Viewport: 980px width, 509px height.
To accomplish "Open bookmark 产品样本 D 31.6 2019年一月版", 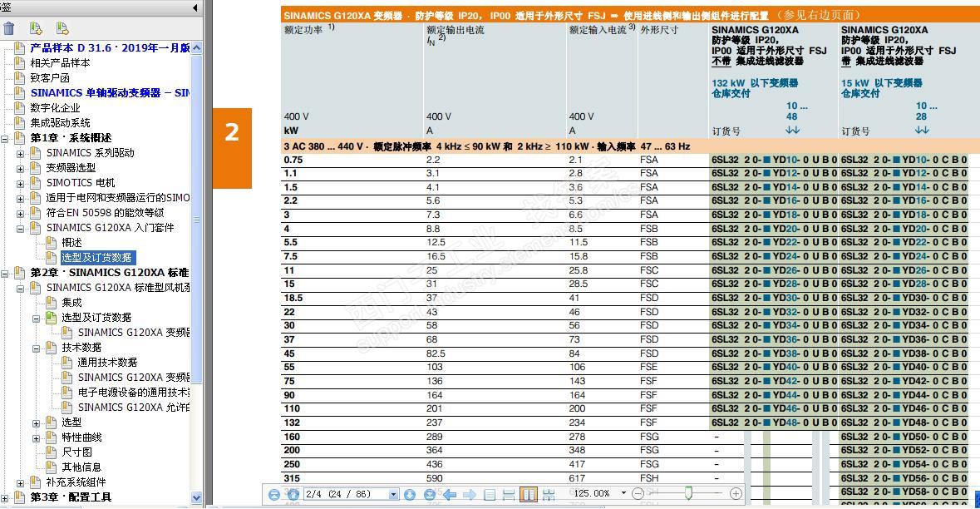I will point(110,47).
